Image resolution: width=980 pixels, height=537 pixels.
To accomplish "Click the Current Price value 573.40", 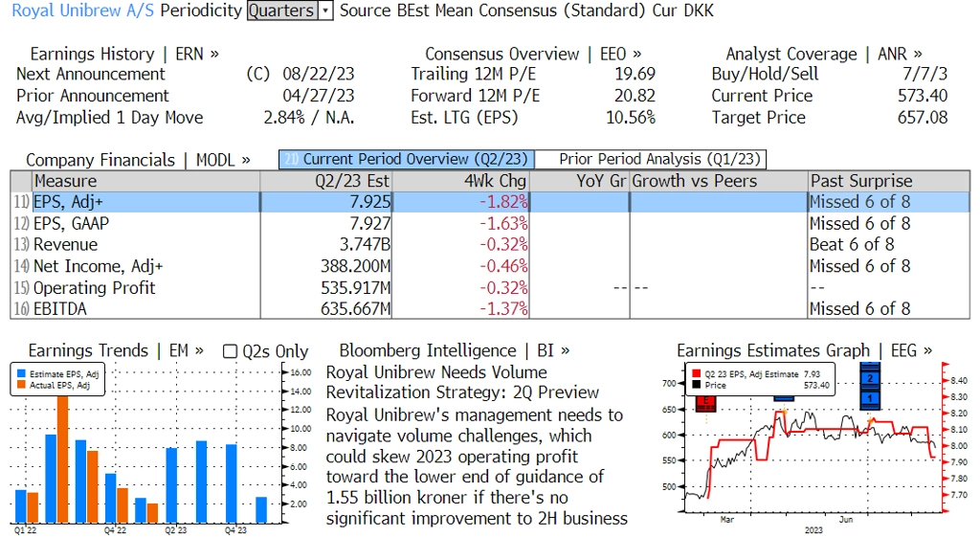I will click(923, 96).
